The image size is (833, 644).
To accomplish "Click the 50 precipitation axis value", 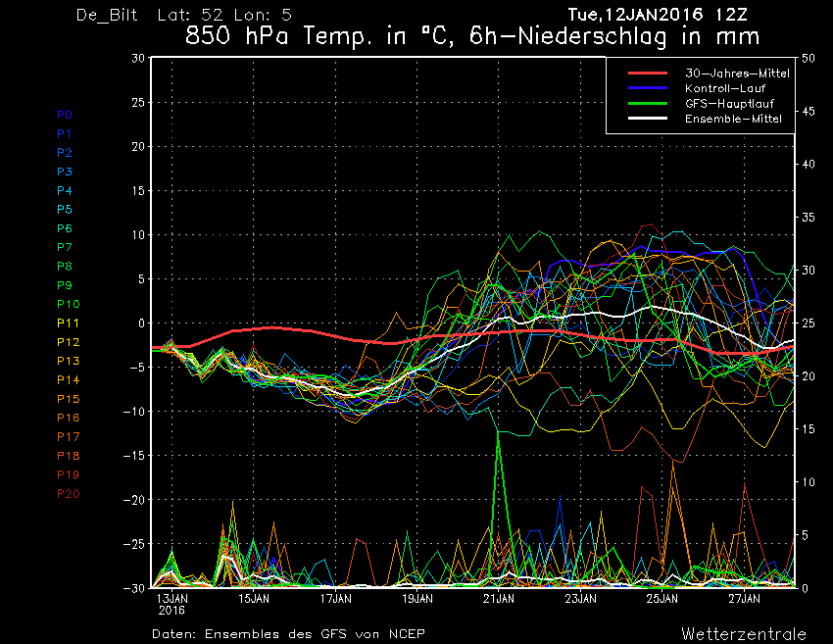I will coord(808,59).
